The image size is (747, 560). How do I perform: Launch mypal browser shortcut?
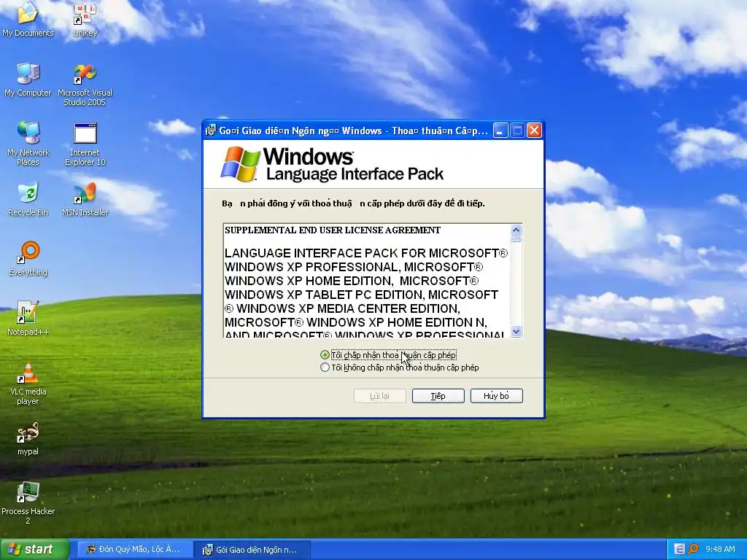28,438
